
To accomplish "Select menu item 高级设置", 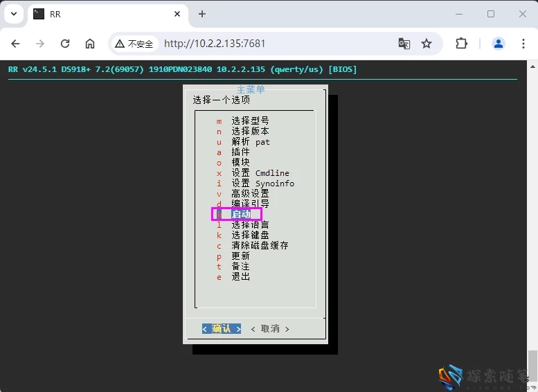I will pos(242,194).
